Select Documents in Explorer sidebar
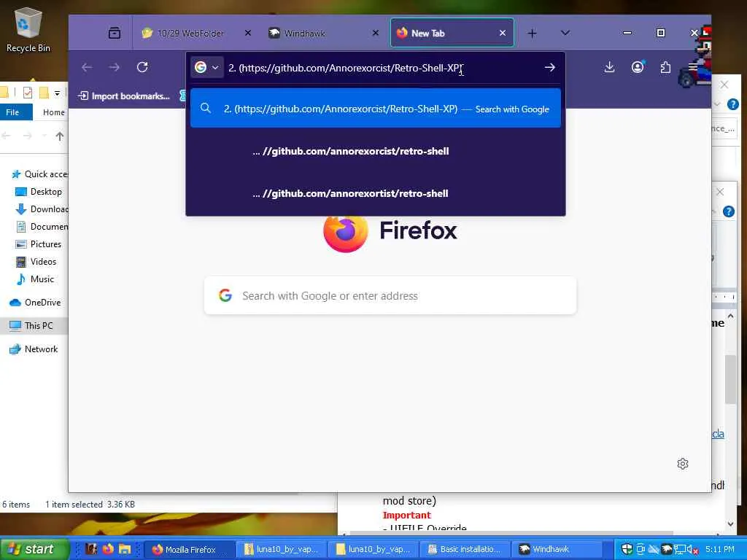 42,227
